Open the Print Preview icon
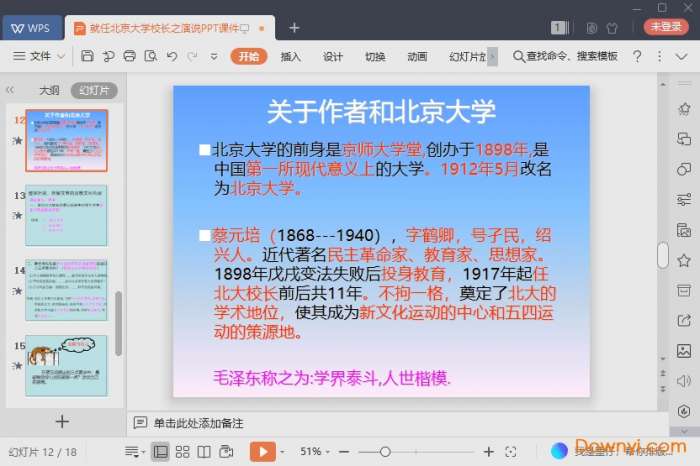700x466 pixels. [151, 56]
